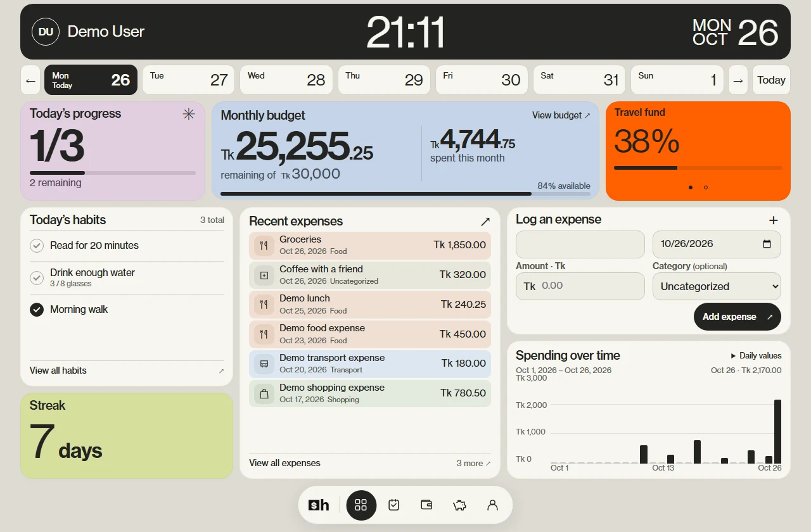Open savings via the piggy bank nav icon
Image resolution: width=811 pixels, height=532 pixels.
(460, 505)
